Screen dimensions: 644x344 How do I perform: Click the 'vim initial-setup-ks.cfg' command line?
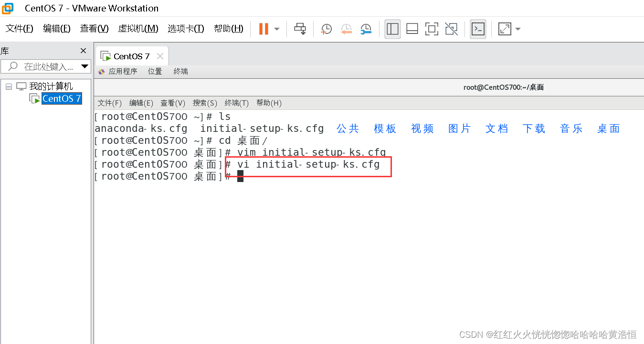(x=311, y=152)
